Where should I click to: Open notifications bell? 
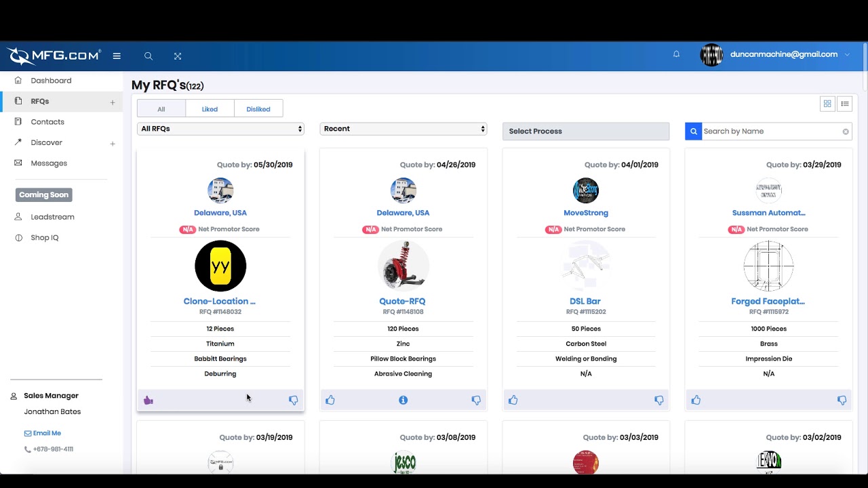(676, 54)
